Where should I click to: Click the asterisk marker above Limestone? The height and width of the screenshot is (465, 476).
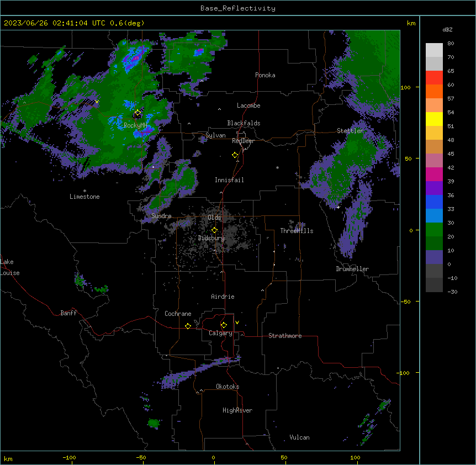coord(84,191)
